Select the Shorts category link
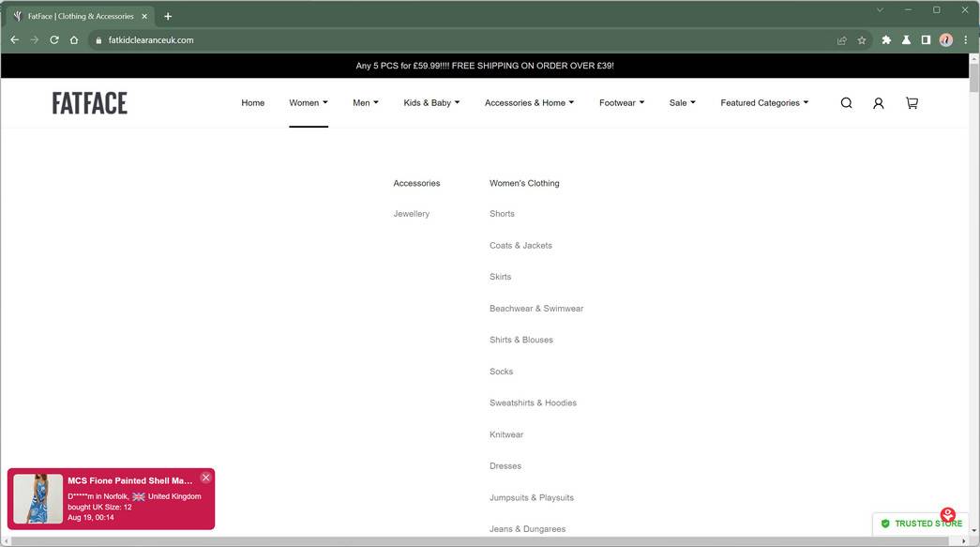 tap(502, 214)
